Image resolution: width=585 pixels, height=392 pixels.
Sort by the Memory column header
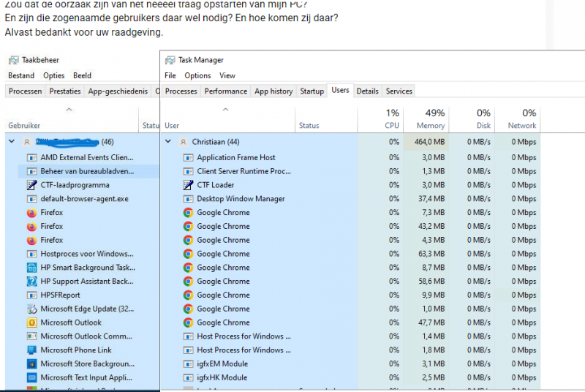coord(430,119)
